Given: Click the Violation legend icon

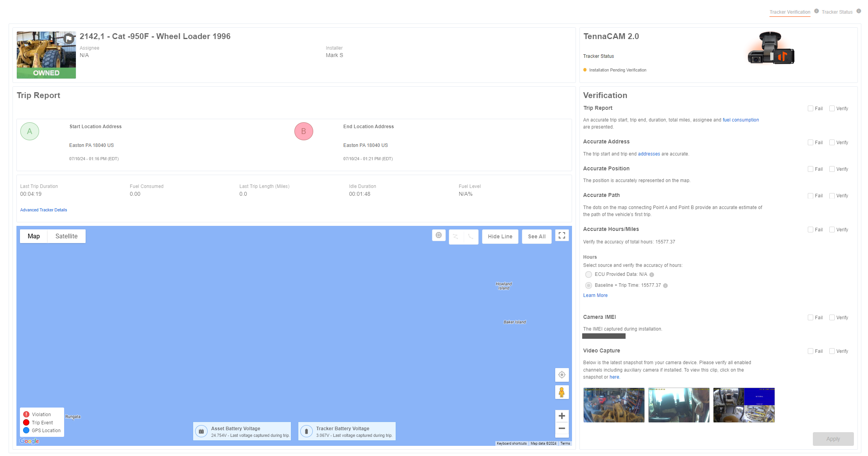Looking at the screenshot, I should 26,414.
